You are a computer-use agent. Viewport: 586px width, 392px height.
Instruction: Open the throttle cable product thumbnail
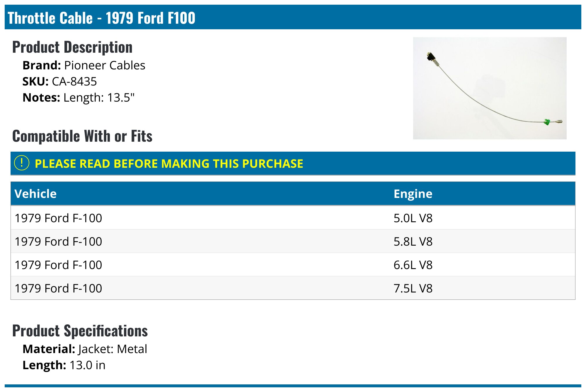[x=490, y=88]
